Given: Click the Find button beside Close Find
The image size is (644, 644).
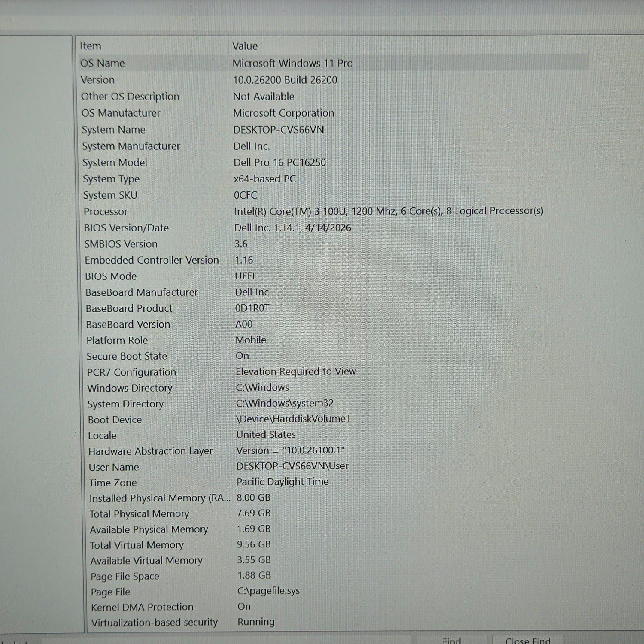Looking at the screenshot, I should 452,641.
